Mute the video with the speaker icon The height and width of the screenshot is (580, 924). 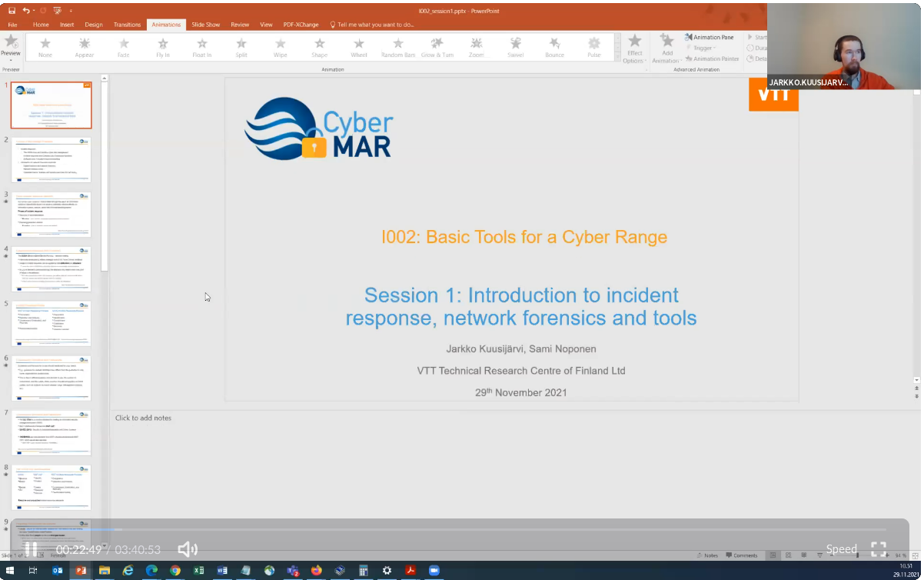click(x=187, y=549)
